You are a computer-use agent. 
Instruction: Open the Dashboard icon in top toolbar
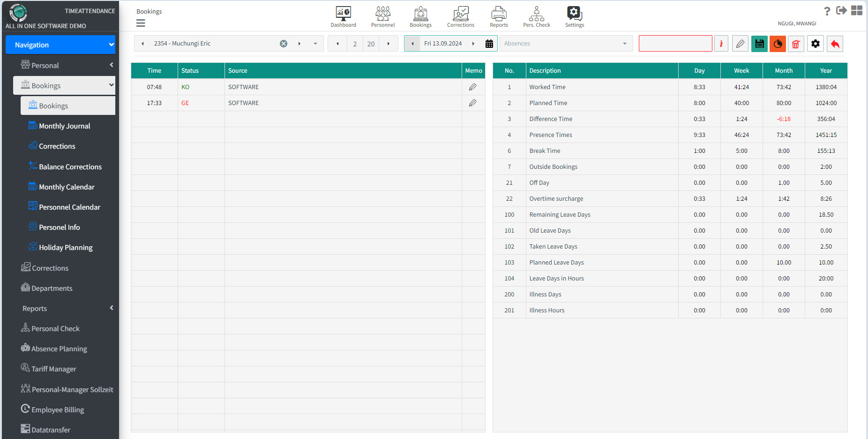coord(343,16)
